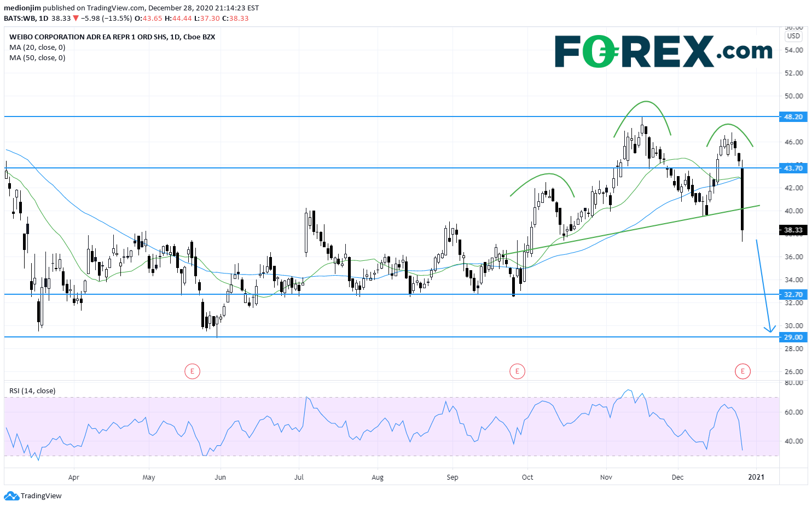Click the earnings marker in late September
This screenshot has height=507, width=812.
tap(517, 372)
